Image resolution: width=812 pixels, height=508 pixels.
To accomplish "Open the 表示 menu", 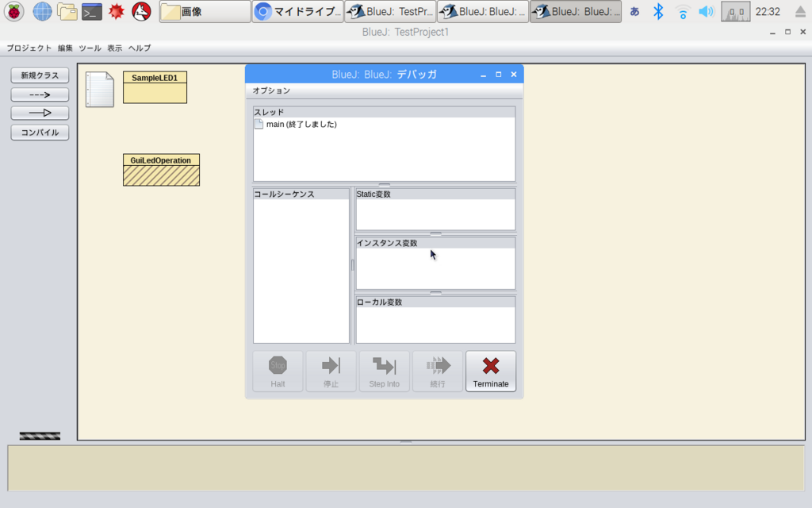I will click(114, 48).
